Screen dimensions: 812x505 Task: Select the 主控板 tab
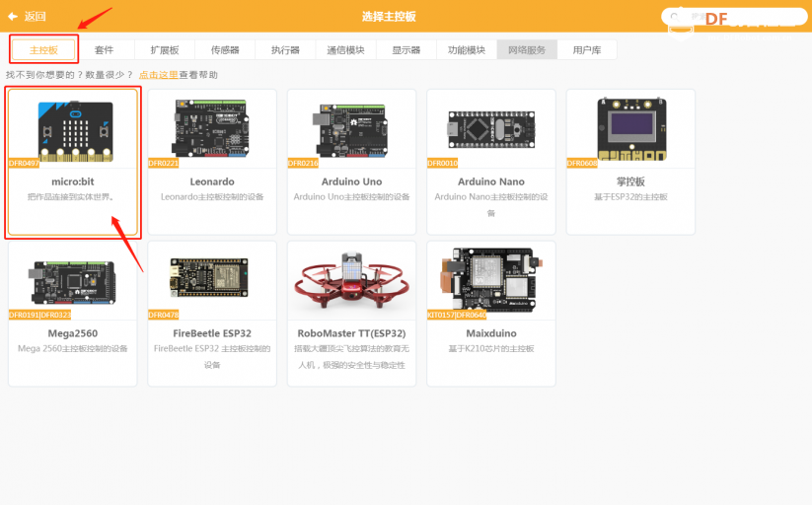click(x=43, y=50)
